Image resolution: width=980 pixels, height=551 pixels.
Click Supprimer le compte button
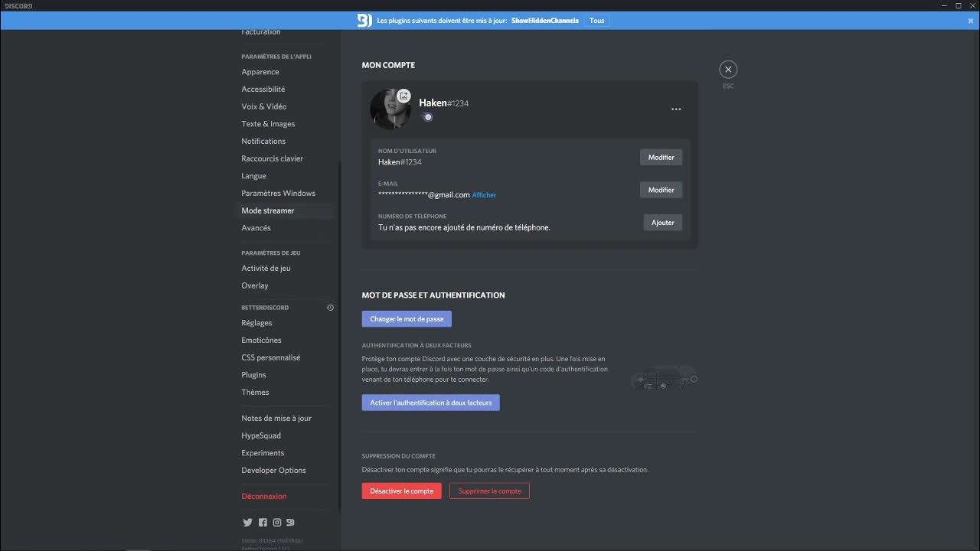pos(489,491)
